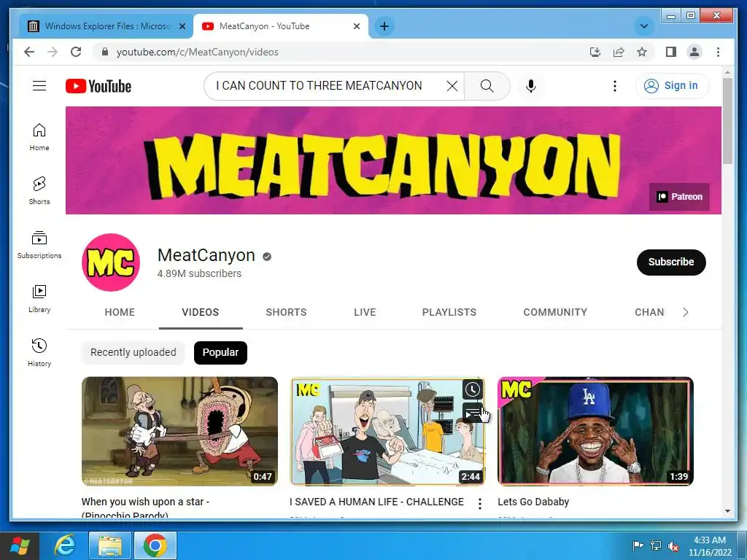Clear the search box text
The image size is (747, 560).
452,86
